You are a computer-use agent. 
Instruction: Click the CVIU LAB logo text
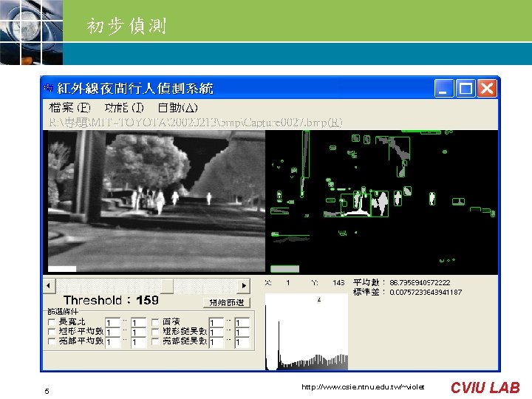tap(485, 387)
